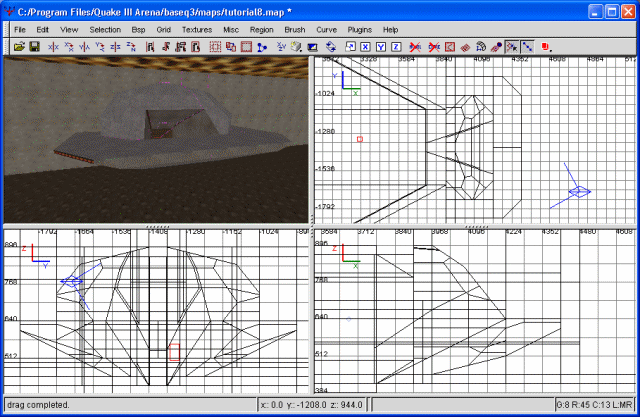
Task: Click the patch wireframe red grid icon
Action: [465, 47]
